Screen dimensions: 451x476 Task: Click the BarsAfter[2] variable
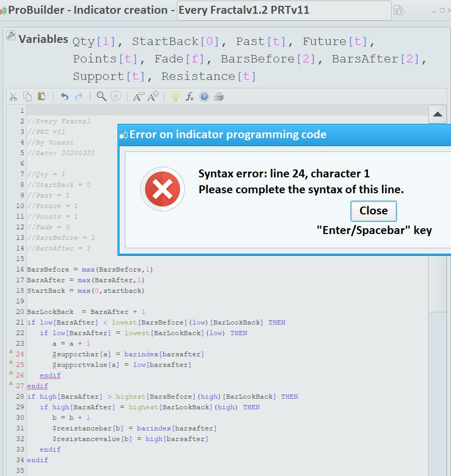376,59
